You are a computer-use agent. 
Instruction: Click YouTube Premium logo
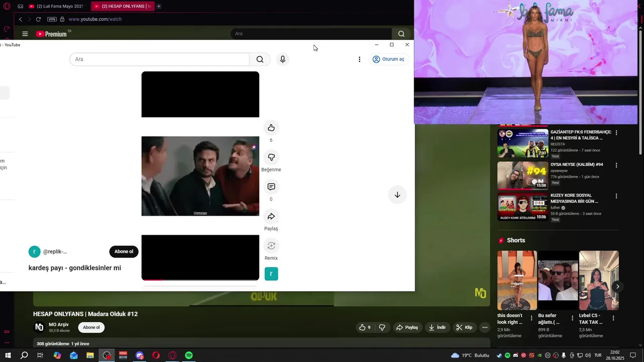click(x=51, y=34)
